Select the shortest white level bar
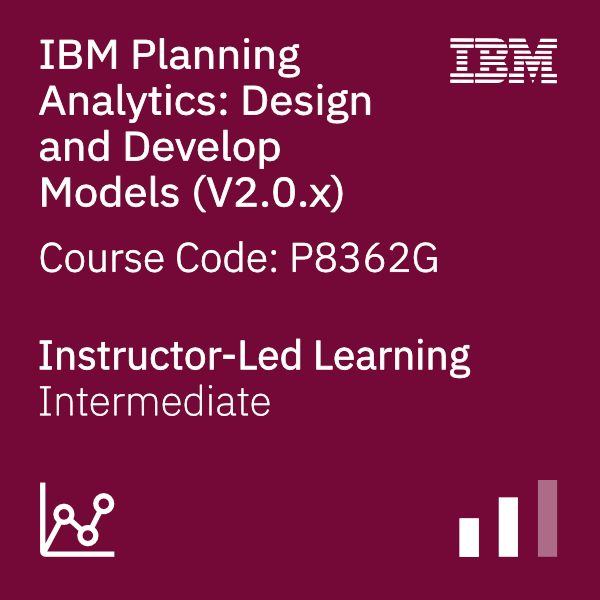Image resolution: width=600 pixels, height=600 pixels. (x=469, y=537)
